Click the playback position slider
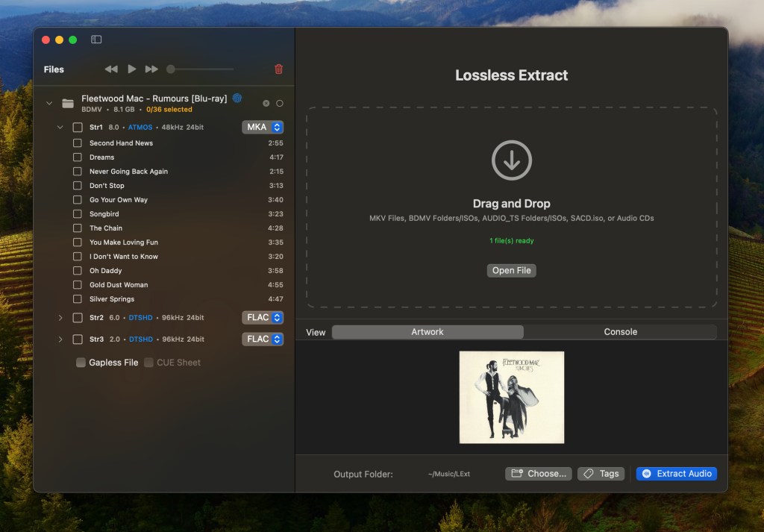The height and width of the screenshot is (532, 764). [x=201, y=69]
